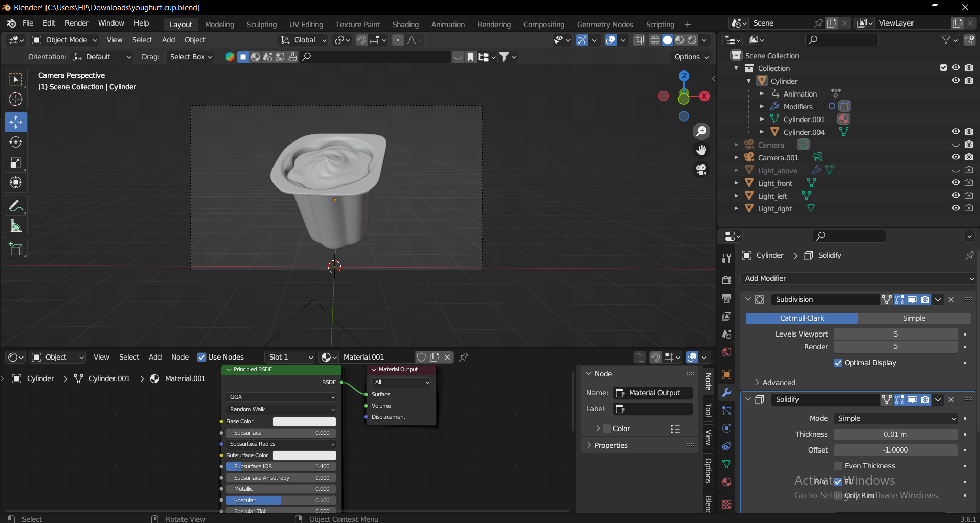Hide Light_front in viewport
Screen dimensions: 980x523
[955, 182]
